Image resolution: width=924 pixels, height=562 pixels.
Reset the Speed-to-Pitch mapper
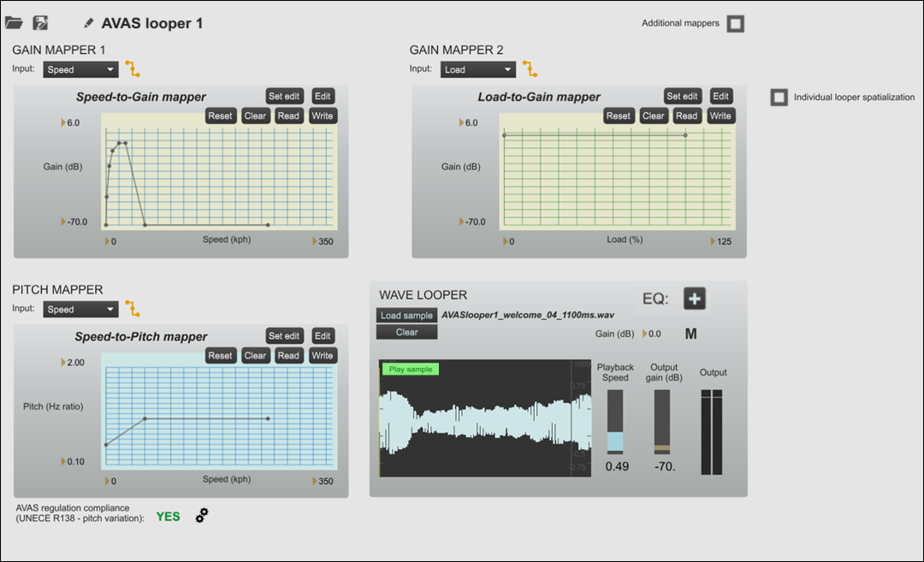pyautogui.click(x=220, y=356)
